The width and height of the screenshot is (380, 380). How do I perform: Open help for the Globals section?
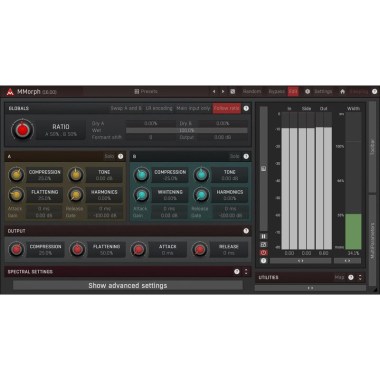pyautogui.click(x=246, y=108)
